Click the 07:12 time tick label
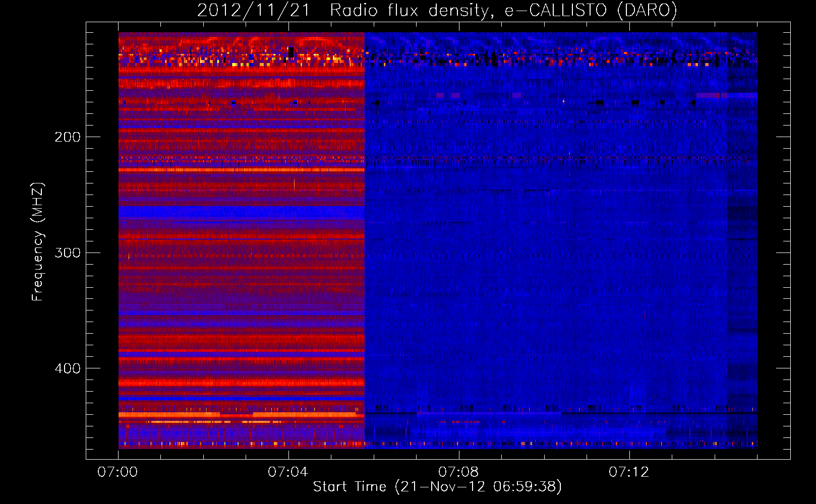The image size is (816, 504). [629, 472]
